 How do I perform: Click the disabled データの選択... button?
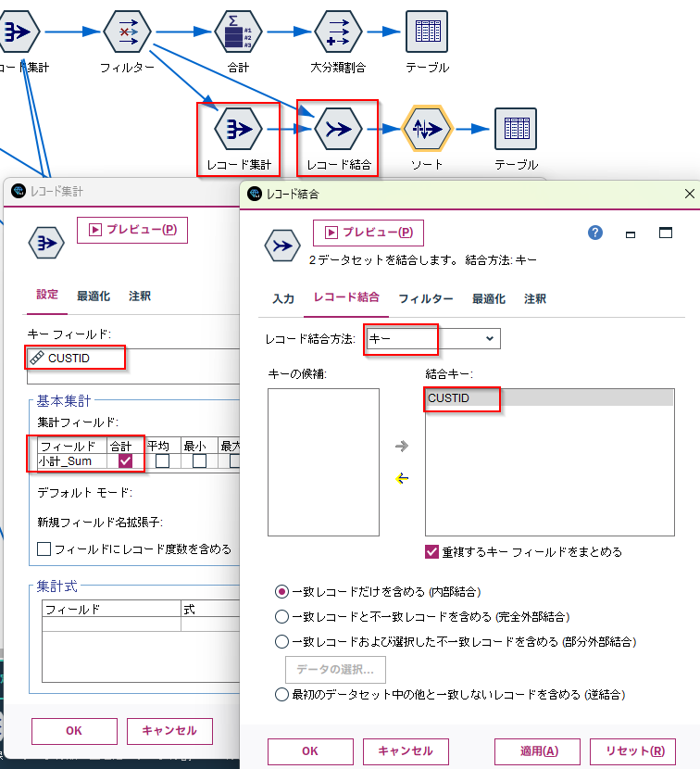point(335,670)
